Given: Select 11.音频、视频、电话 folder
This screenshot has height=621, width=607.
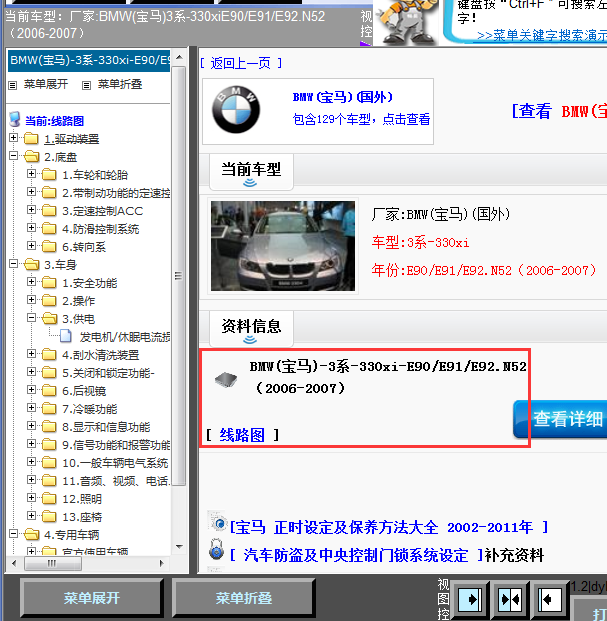Looking at the screenshot, I should coord(116,481).
